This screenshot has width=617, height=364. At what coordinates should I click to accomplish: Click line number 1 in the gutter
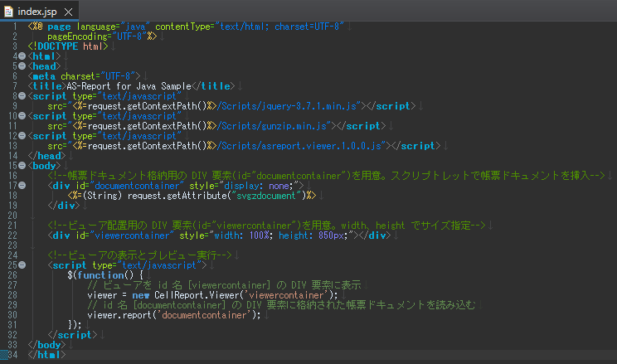click(15, 27)
